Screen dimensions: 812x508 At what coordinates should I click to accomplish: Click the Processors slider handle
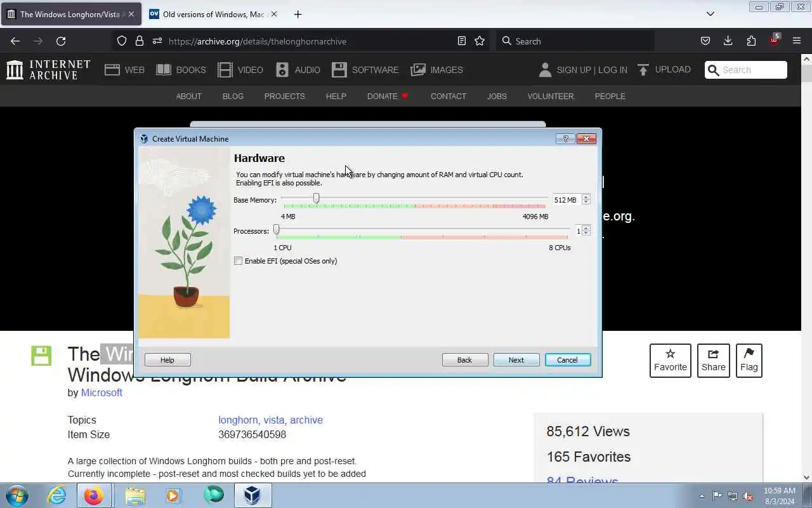pos(276,230)
